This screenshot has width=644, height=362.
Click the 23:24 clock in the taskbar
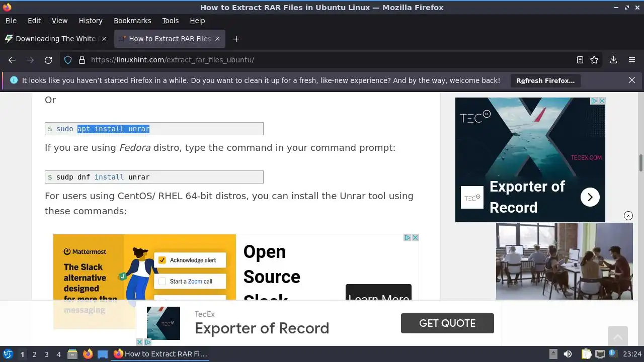click(x=632, y=354)
